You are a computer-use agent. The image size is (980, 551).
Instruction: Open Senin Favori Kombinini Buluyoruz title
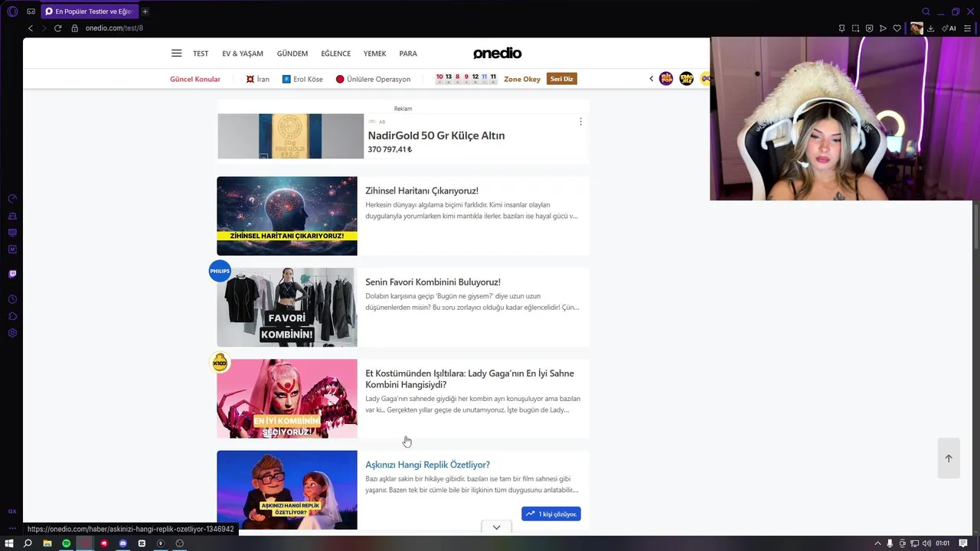[433, 282]
